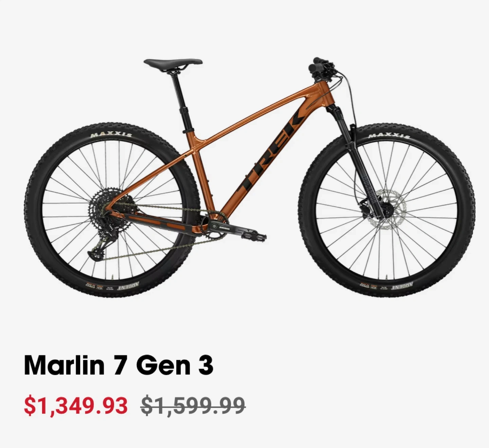Click the red sale price $1,349.93
489x448 pixels.
(x=76, y=406)
